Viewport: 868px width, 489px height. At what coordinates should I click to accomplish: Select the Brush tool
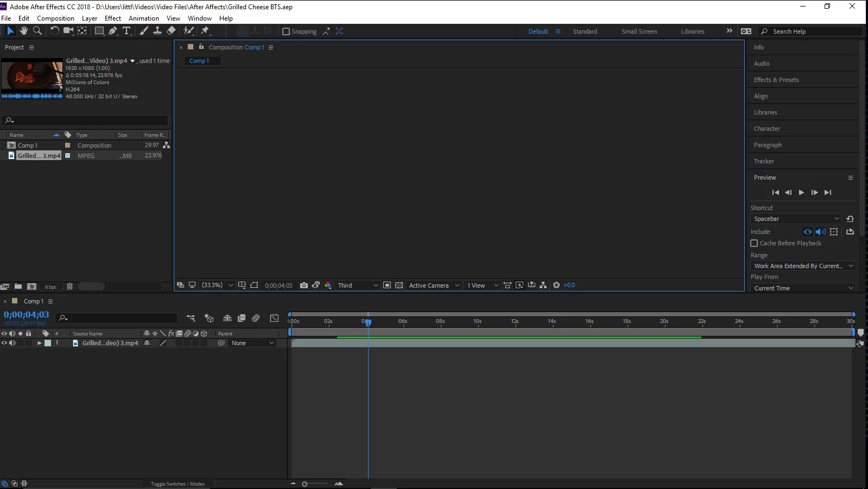144,31
